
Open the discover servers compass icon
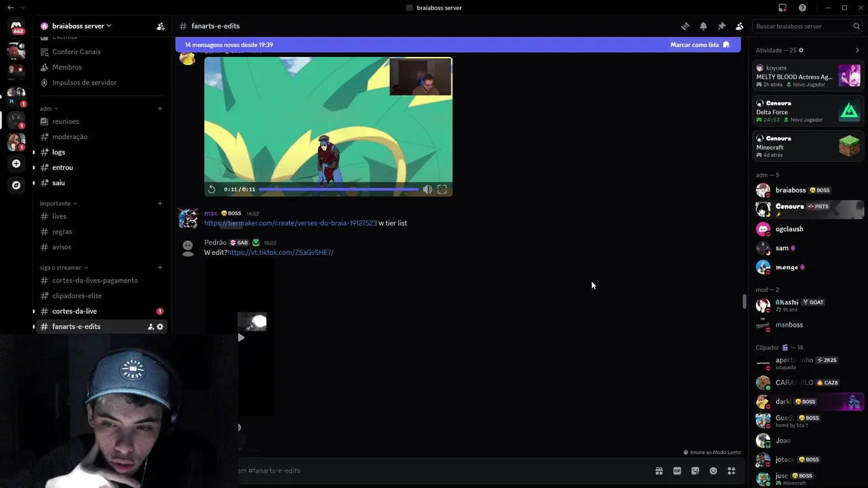click(x=16, y=185)
